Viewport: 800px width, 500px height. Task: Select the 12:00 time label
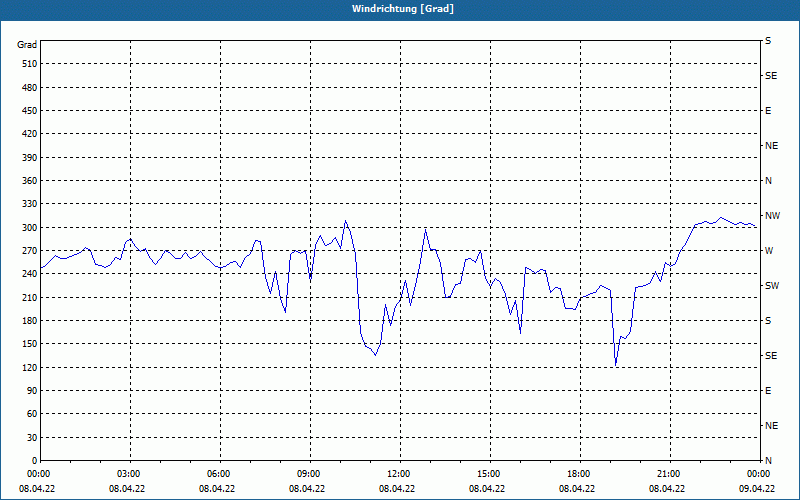click(400, 473)
